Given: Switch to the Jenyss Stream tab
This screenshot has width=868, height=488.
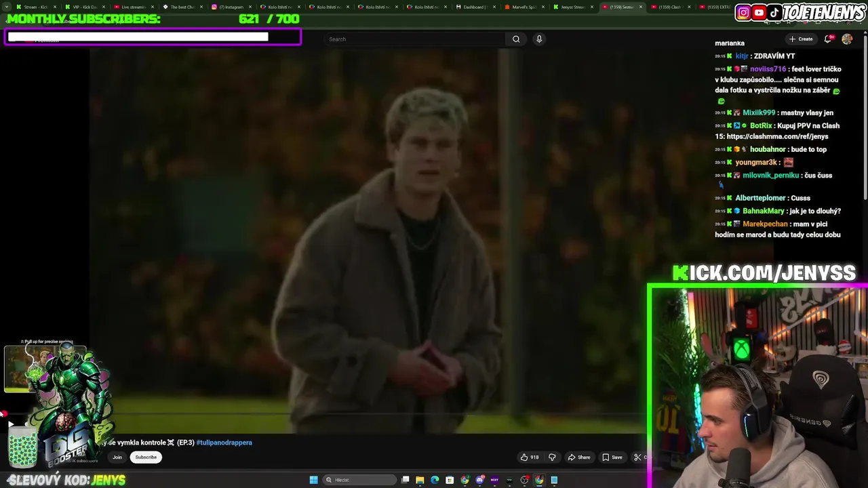Looking at the screenshot, I should click(572, 7).
